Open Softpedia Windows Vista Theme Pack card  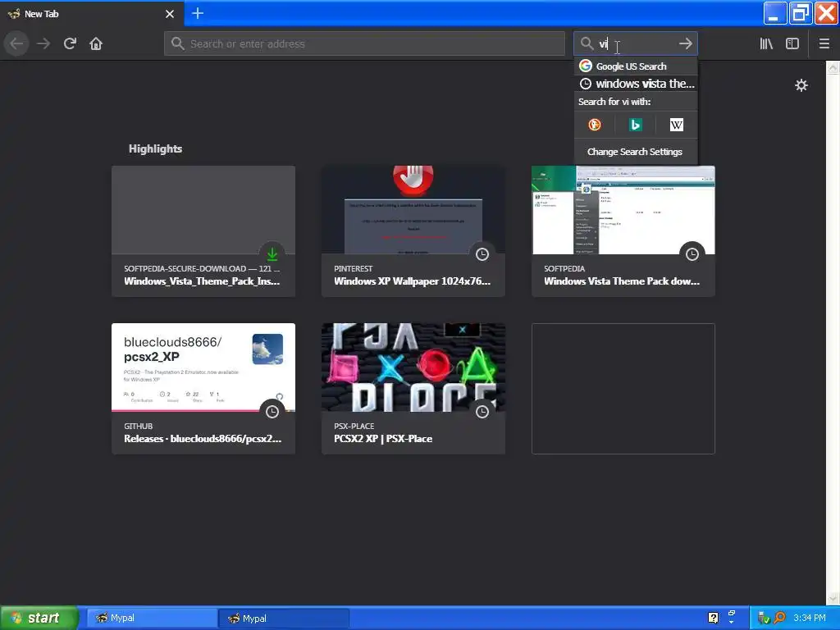coord(623,231)
